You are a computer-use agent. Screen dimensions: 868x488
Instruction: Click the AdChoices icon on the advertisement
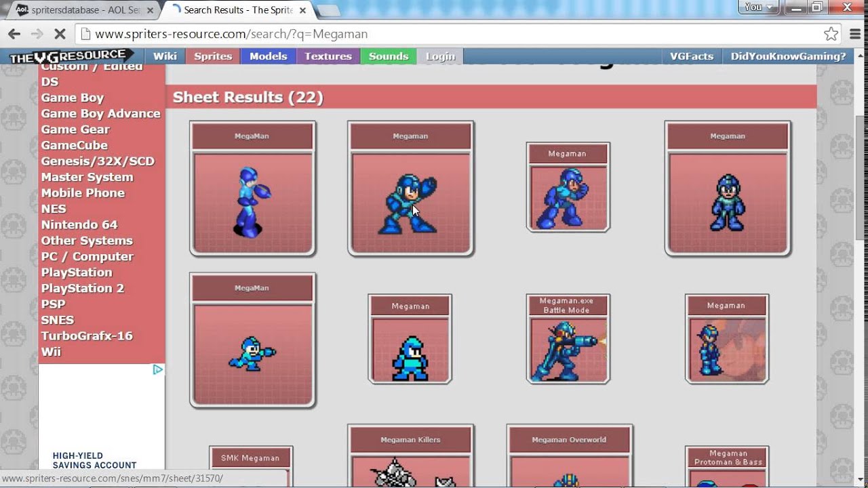pos(157,369)
